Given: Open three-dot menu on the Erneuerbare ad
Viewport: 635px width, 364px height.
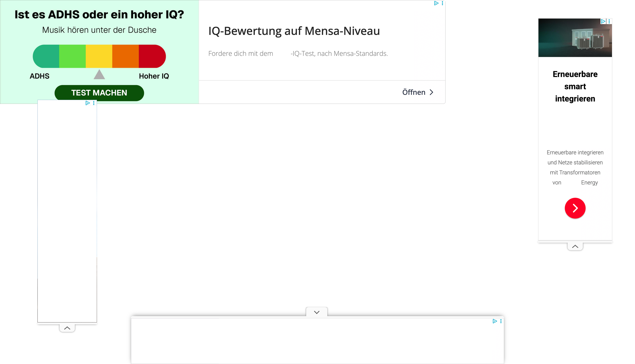Looking at the screenshot, I should [x=609, y=22].
